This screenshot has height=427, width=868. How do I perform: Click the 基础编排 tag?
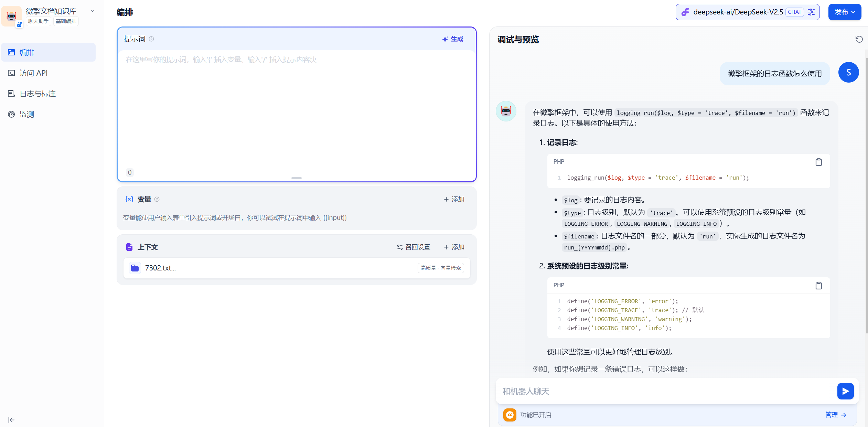point(66,21)
